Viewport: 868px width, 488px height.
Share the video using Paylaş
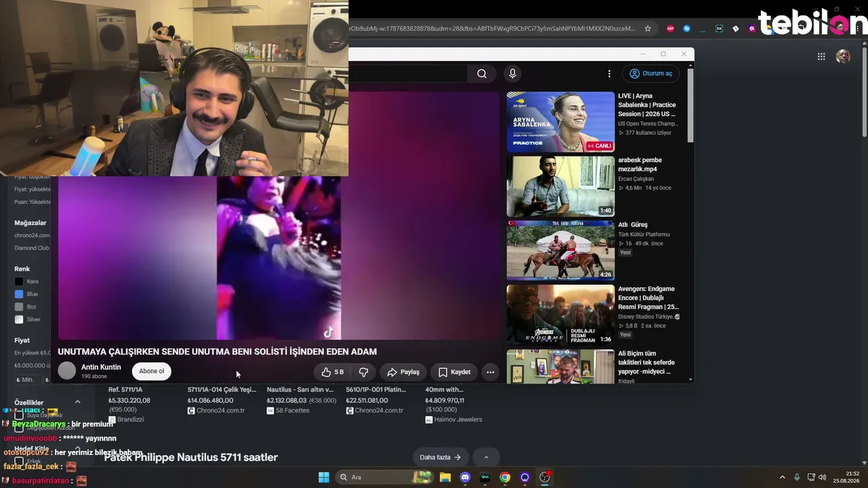coord(403,372)
